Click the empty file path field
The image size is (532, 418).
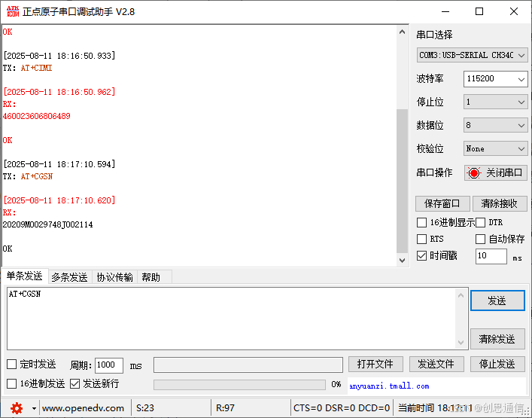[x=248, y=365]
